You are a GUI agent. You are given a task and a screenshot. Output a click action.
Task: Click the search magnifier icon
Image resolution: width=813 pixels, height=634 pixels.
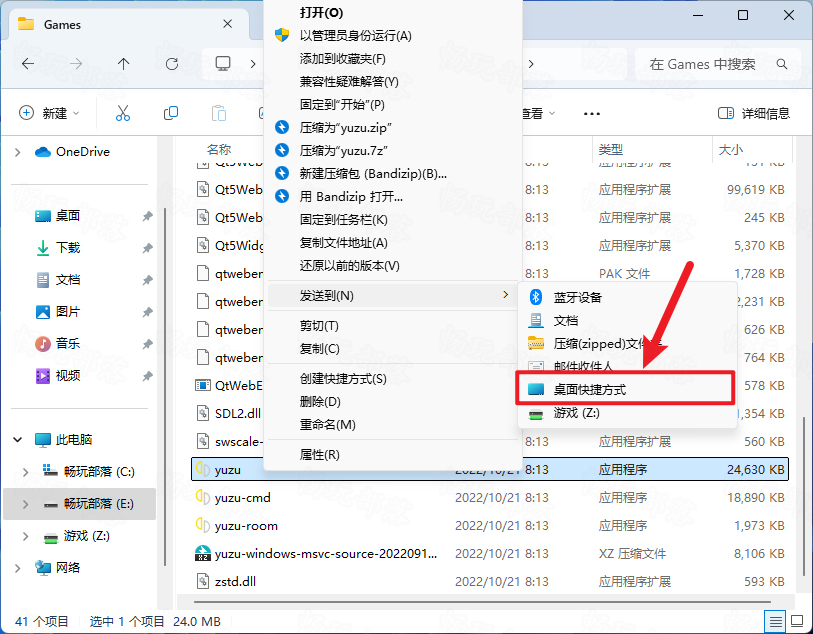782,64
